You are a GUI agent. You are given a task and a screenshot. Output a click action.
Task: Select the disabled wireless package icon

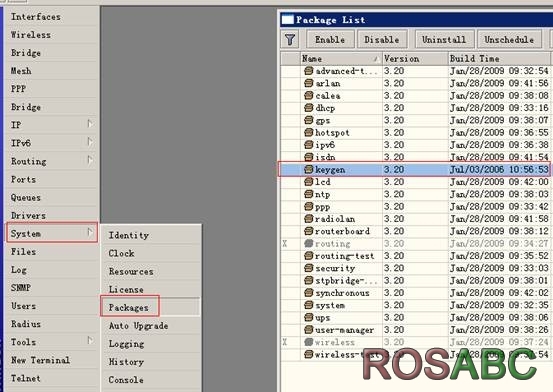309,342
